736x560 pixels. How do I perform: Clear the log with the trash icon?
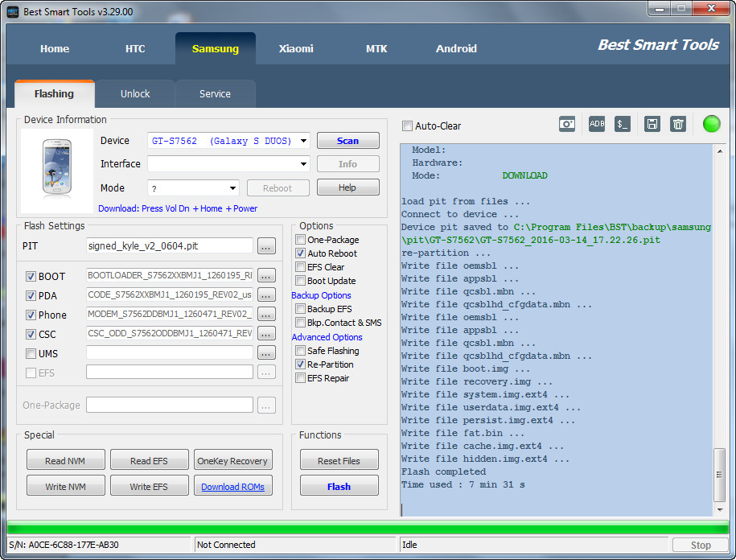coord(678,124)
